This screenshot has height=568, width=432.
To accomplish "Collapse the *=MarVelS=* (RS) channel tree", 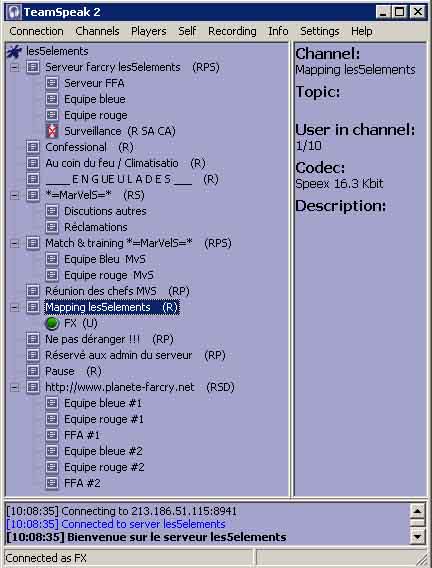I will pos(14,195).
